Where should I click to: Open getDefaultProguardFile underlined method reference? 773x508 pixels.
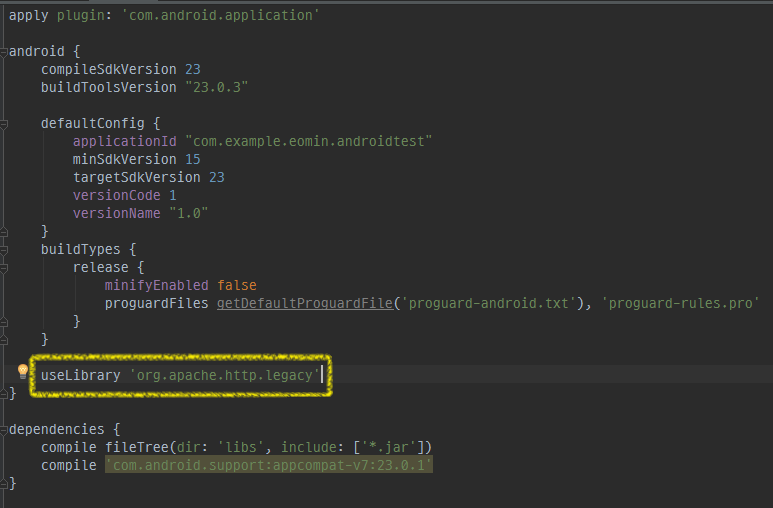coord(305,303)
